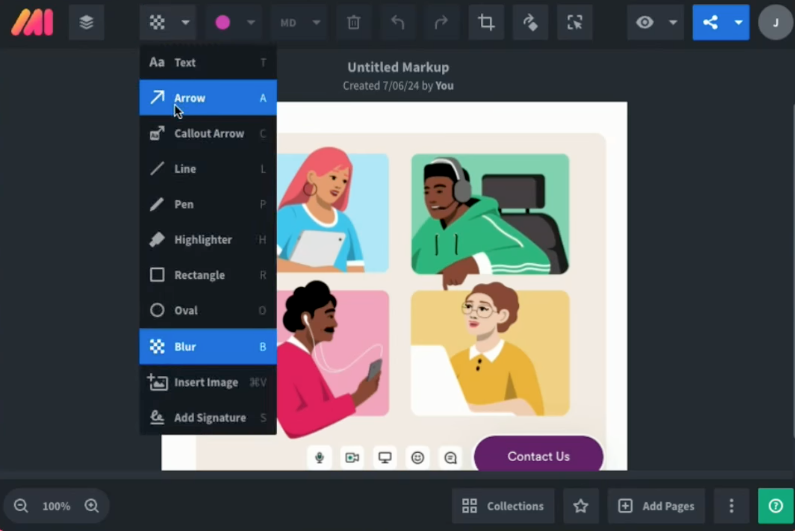This screenshot has height=531, width=795.
Task: Click the star favorite button
Action: click(581, 506)
